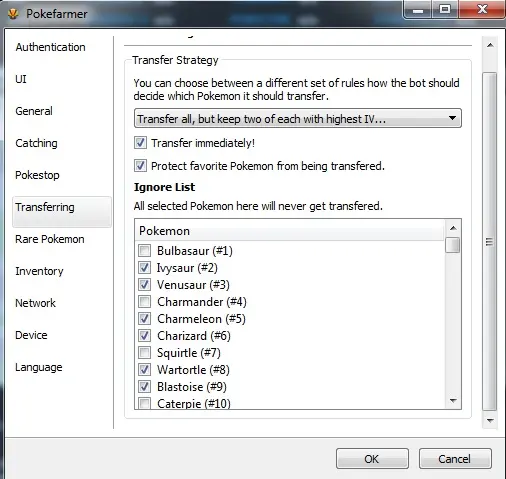Minimize the Pokefarmer window

pos(418,9)
